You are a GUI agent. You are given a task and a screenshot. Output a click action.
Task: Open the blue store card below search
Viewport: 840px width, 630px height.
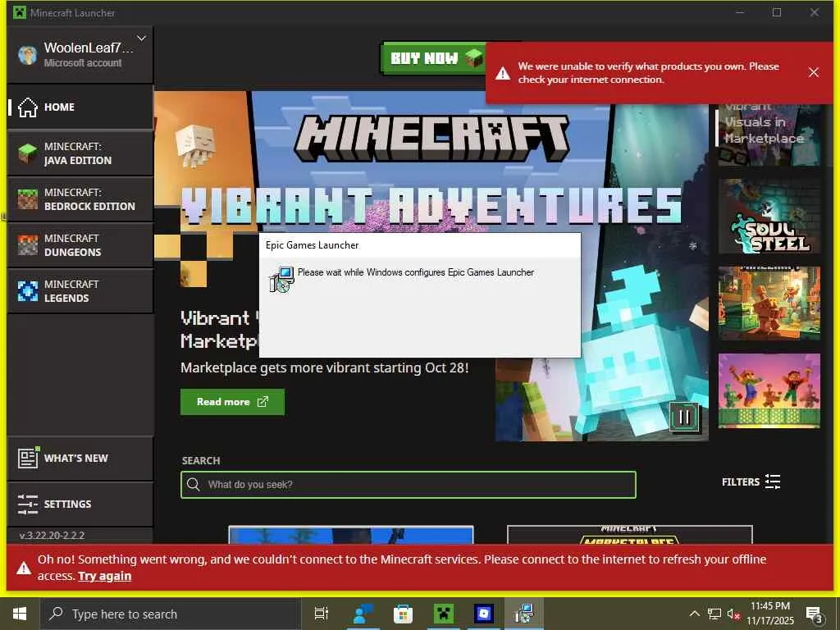[x=351, y=535]
